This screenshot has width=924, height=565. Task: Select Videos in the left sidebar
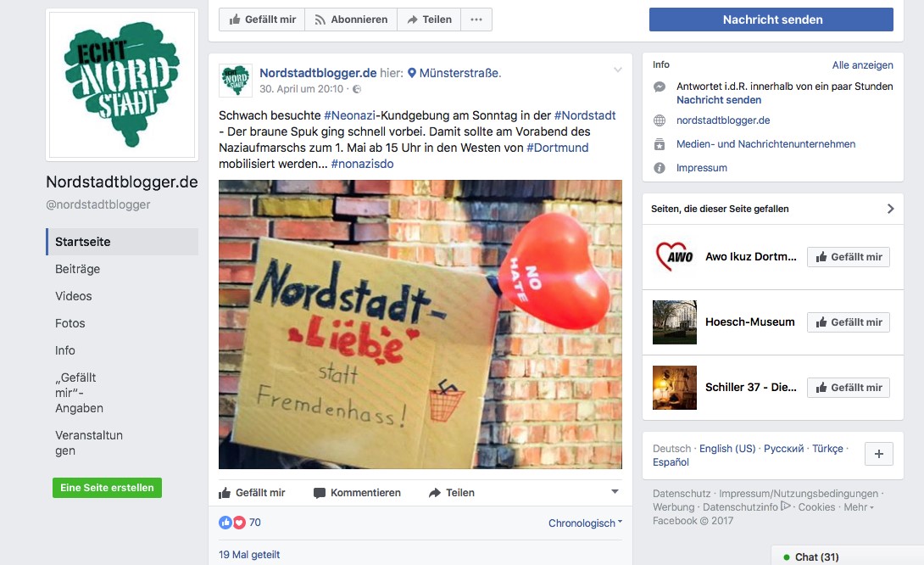tap(74, 296)
